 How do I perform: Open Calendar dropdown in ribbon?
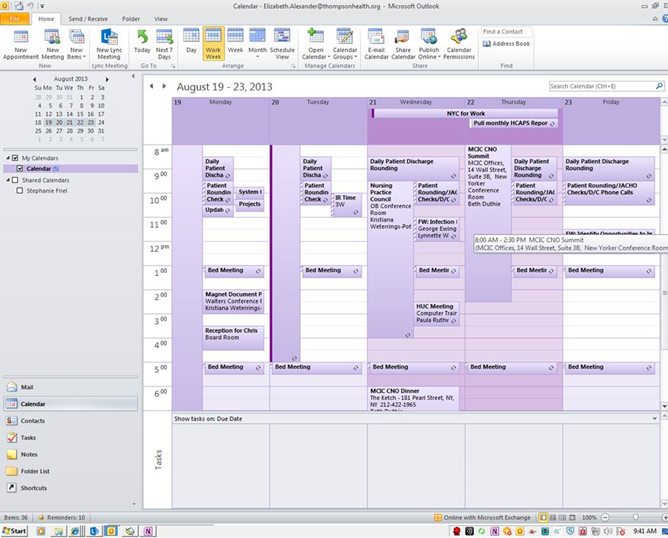[316, 44]
